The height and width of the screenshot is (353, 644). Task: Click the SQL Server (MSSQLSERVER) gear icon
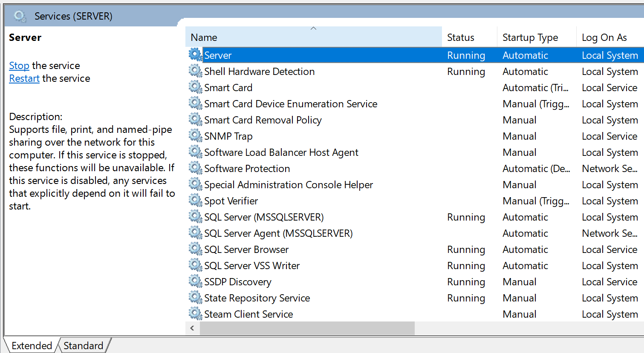coord(195,217)
